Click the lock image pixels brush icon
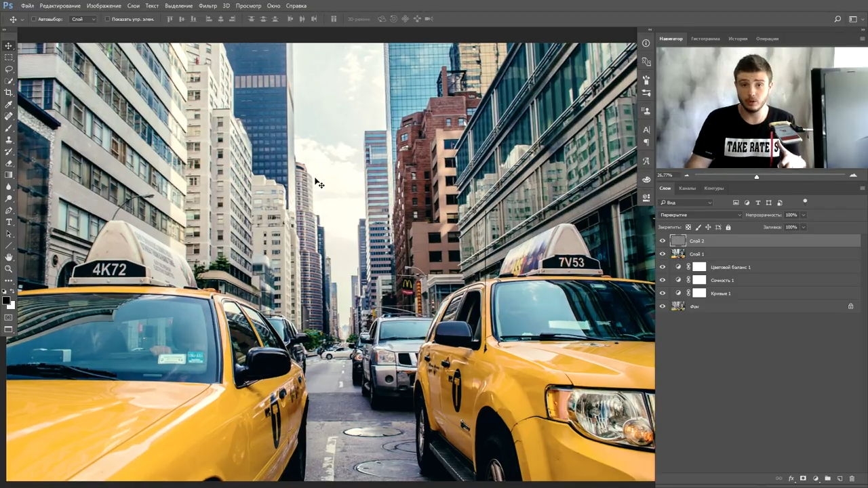 pos(698,228)
